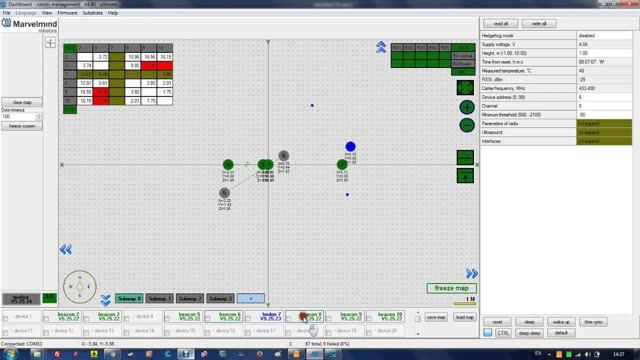Click the double up chevron icon
The width and height of the screenshot is (640, 360).
click(381, 47)
